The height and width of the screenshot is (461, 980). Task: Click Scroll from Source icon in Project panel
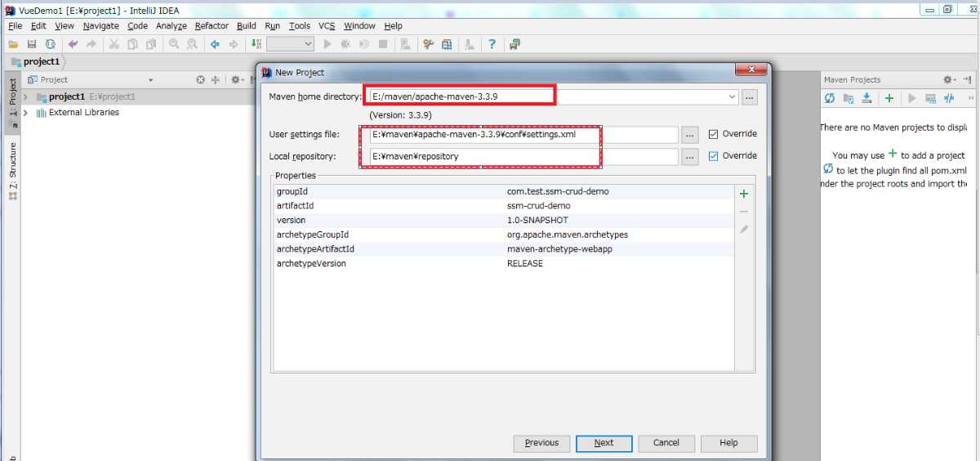point(201,80)
